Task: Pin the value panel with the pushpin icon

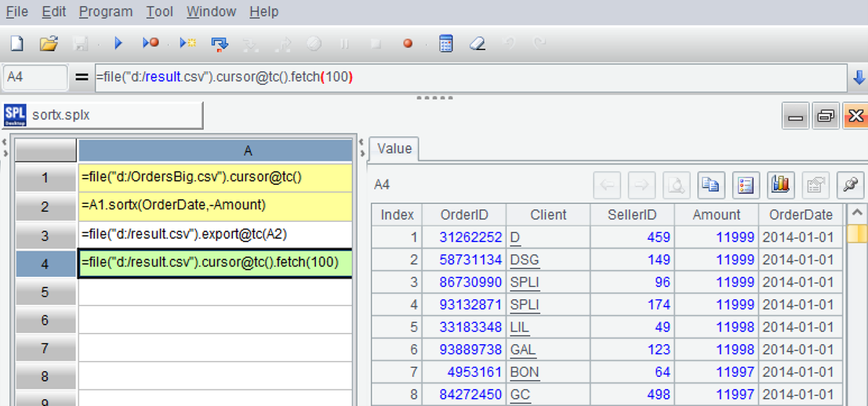Action: pos(849,185)
